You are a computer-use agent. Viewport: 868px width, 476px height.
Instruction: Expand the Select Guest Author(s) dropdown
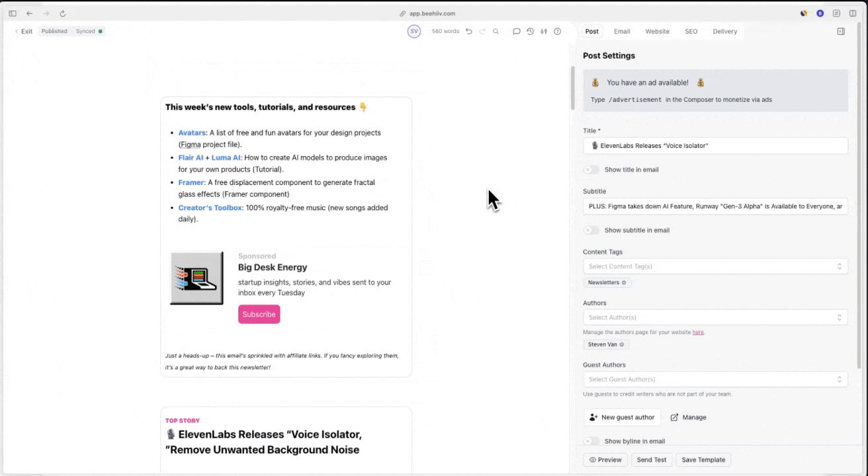(x=715, y=379)
